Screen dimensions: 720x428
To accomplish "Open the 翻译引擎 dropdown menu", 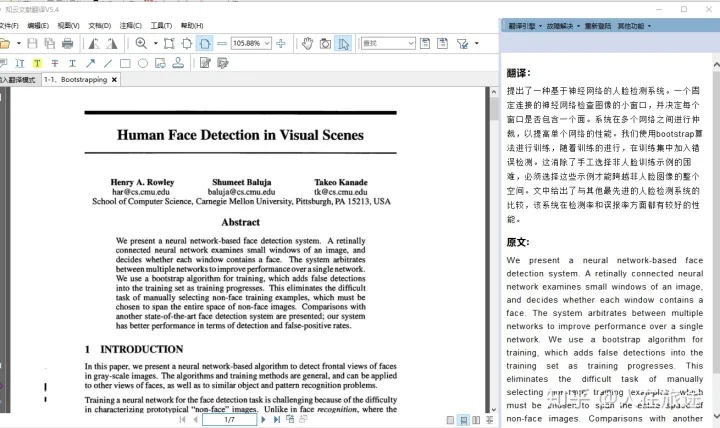I will [525, 26].
